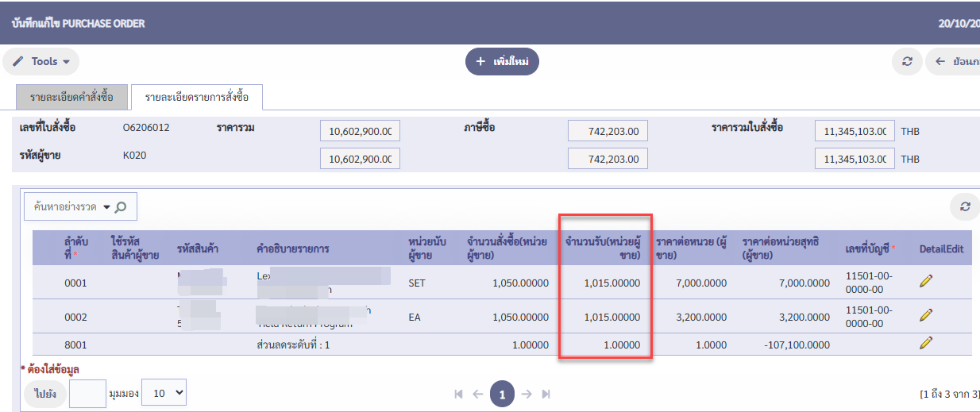Screen dimensions: 980x412
Task: Jump to last page of grid
Action: coord(546,394)
